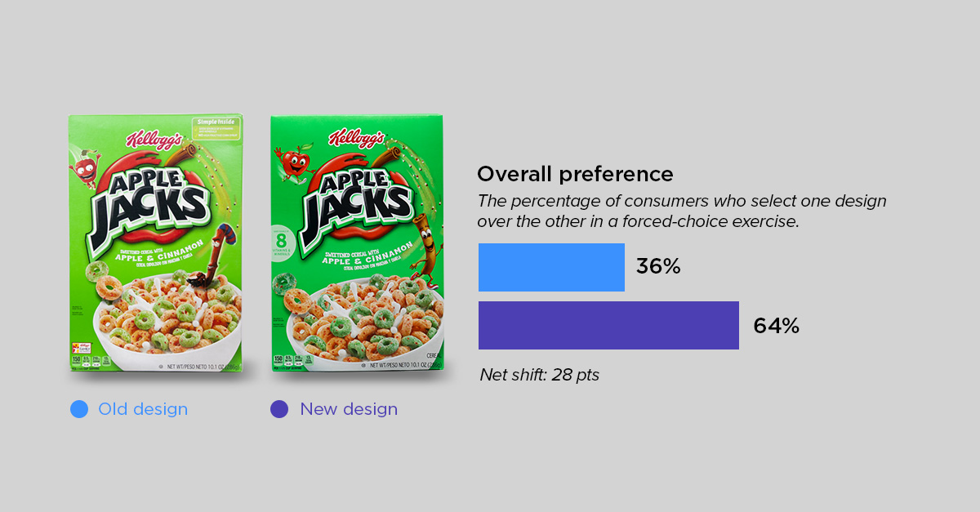
Task: Click the apple character on old box
Action: 88,167
